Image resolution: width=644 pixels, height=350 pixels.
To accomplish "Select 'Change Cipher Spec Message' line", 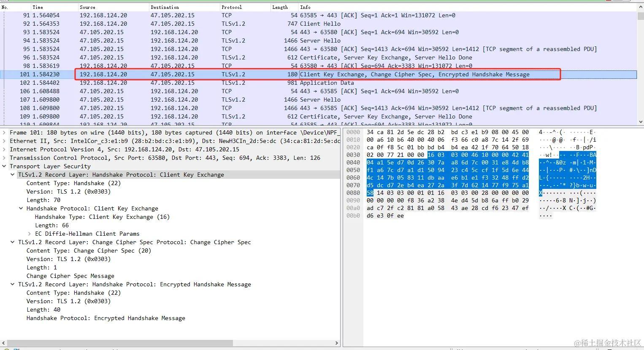I will point(70,276).
